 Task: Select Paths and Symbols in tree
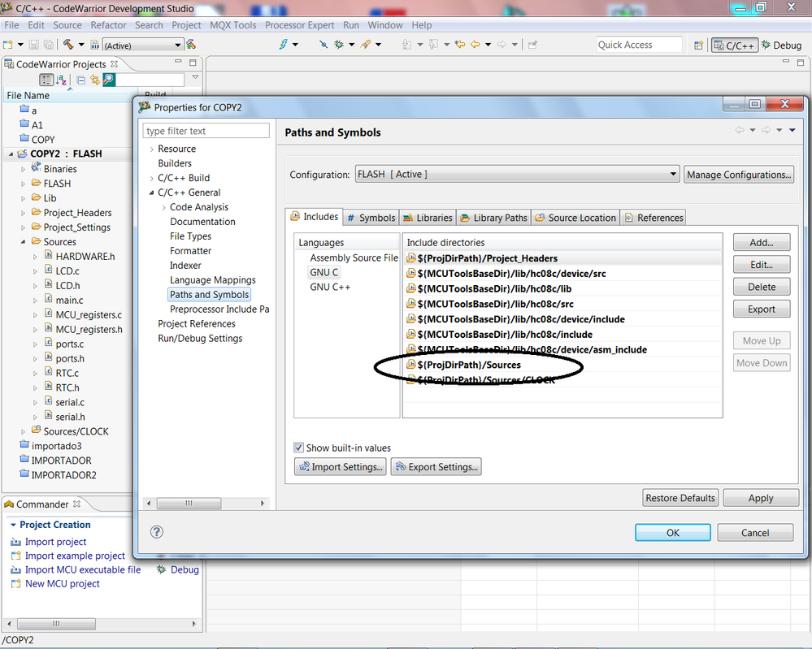click(209, 295)
